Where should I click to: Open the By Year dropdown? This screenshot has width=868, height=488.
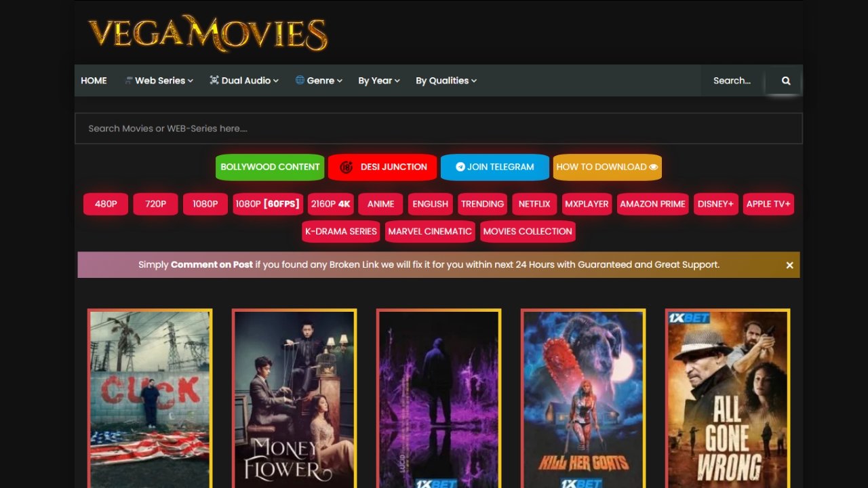[x=378, y=81]
